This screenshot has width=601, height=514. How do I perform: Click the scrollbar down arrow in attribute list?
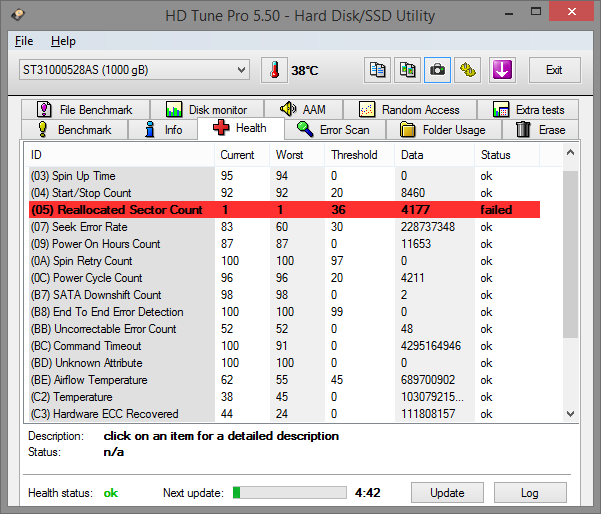570,414
